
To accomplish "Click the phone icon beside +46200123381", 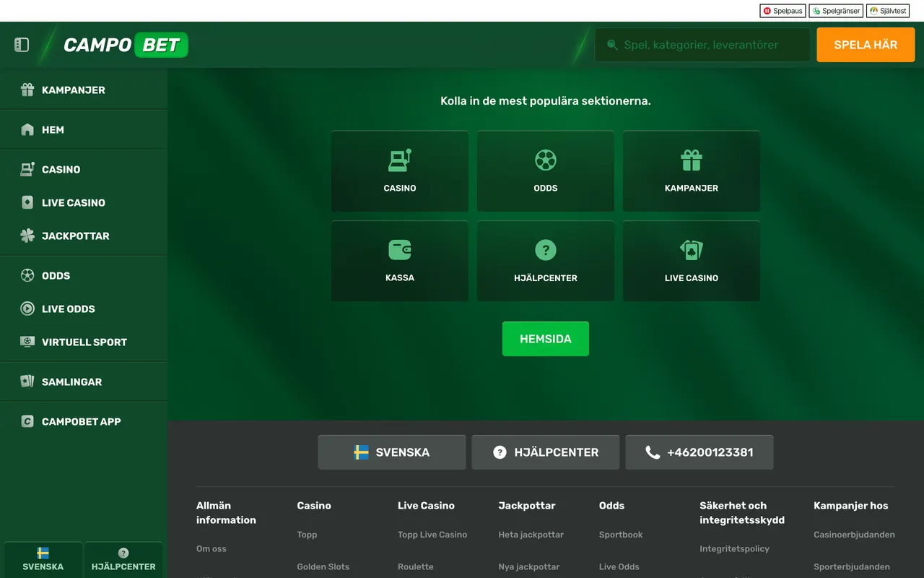I will pyautogui.click(x=653, y=452).
